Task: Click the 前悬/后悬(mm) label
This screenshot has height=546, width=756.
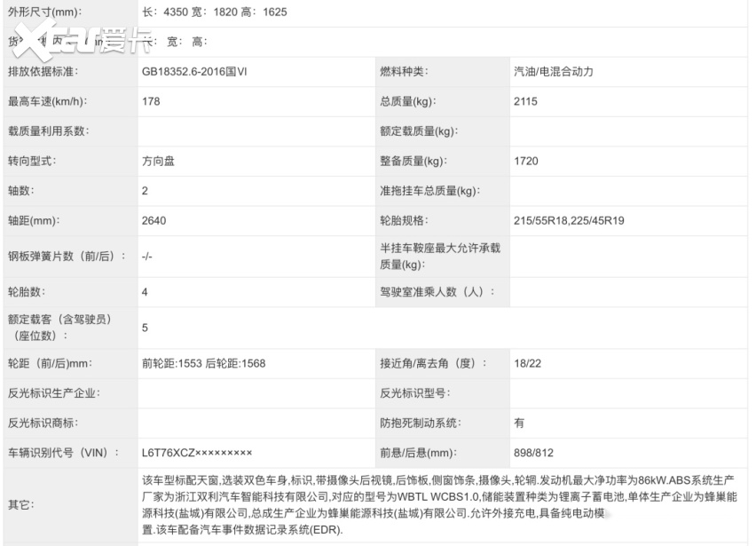Action: [x=419, y=454]
